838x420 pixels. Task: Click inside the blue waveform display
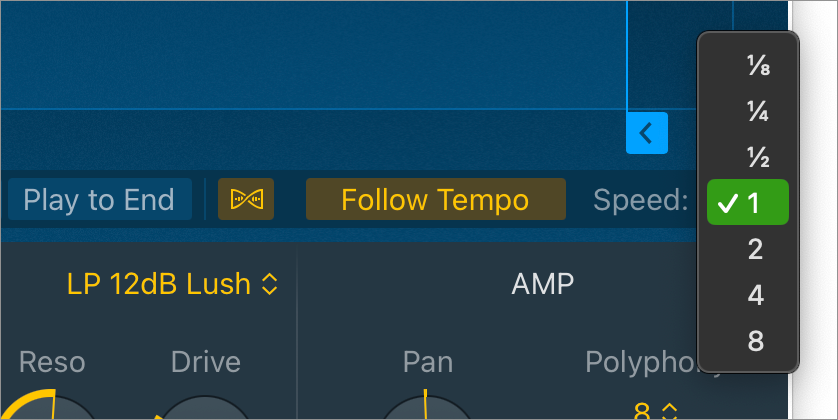[x=300, y=60]
